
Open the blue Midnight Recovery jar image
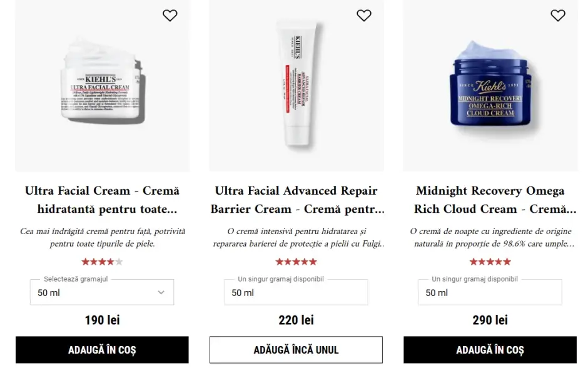[x=490, y=86]
